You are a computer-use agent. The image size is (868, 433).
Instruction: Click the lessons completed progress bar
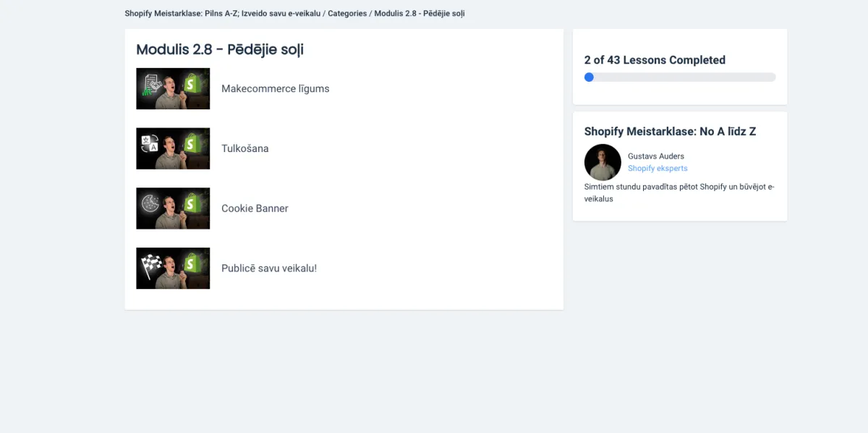pyautogui.click(x=680, y=77)
